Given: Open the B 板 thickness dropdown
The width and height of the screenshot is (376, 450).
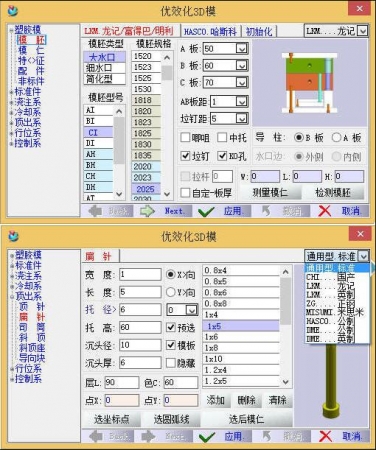Looking at the screenshot, I should [242, 65].
